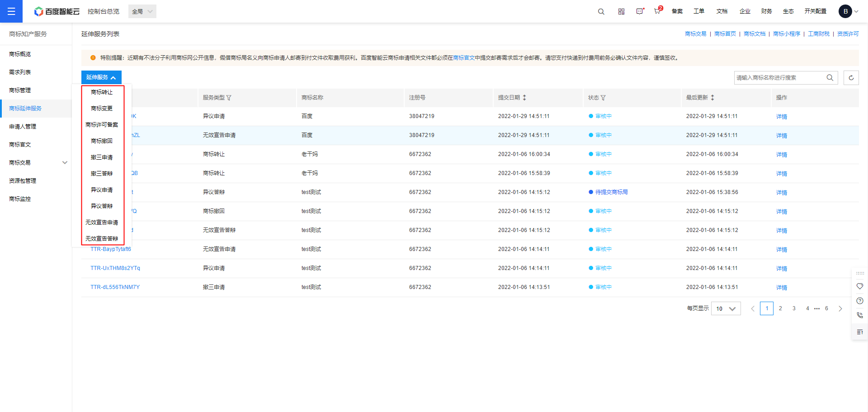Open the 全局 region dropdown

tap(142, 11)
